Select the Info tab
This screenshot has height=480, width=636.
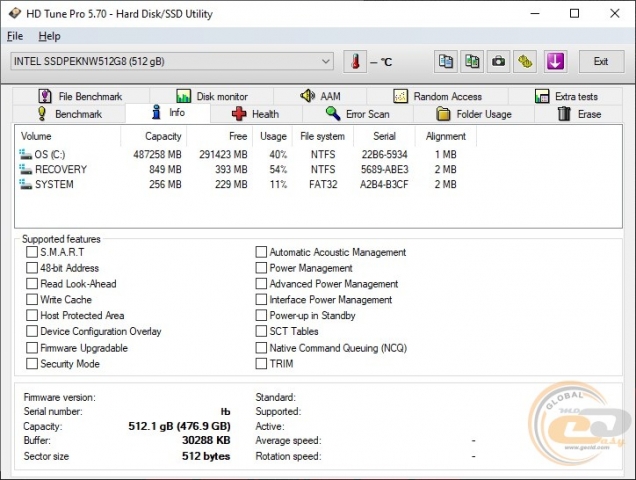coord(168,112)
